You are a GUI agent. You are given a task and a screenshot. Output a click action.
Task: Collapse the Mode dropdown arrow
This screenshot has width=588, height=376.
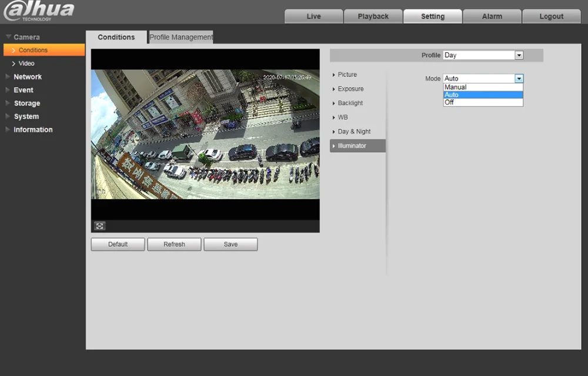(x=519, y=78)
